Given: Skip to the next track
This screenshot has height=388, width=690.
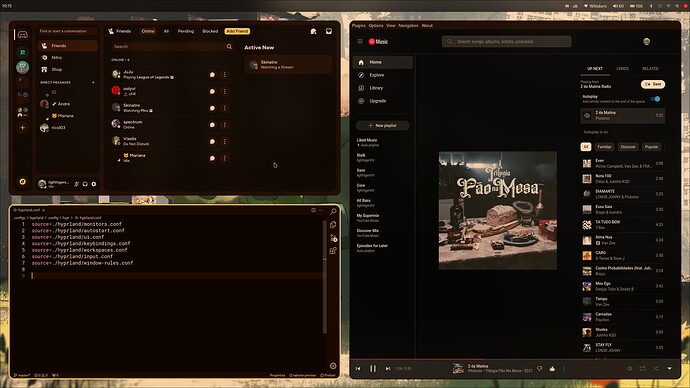Looking at the screenshot, I should click(x=388, y=369).
